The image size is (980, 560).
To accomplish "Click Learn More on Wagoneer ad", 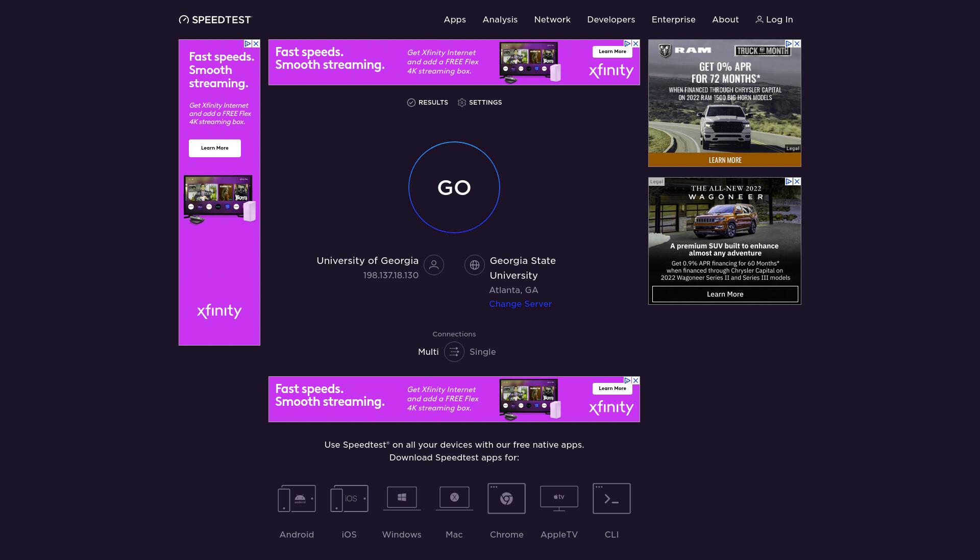I will click(725, 294).
